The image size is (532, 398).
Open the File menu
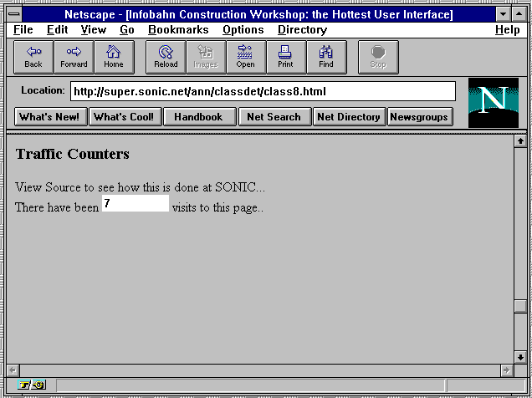pyautogui.click(x=23, y=30)
